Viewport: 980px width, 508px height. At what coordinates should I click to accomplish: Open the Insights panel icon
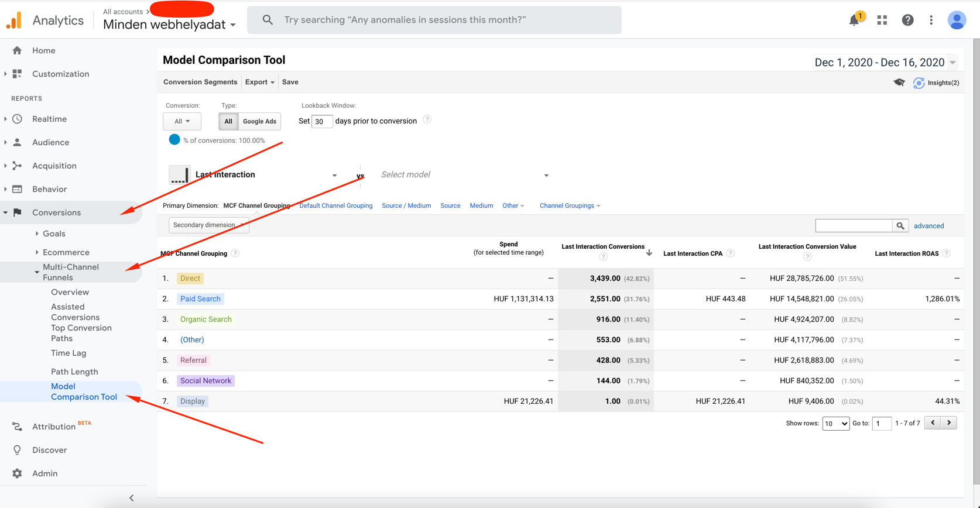pyautogui.click(x=919, y=83)
